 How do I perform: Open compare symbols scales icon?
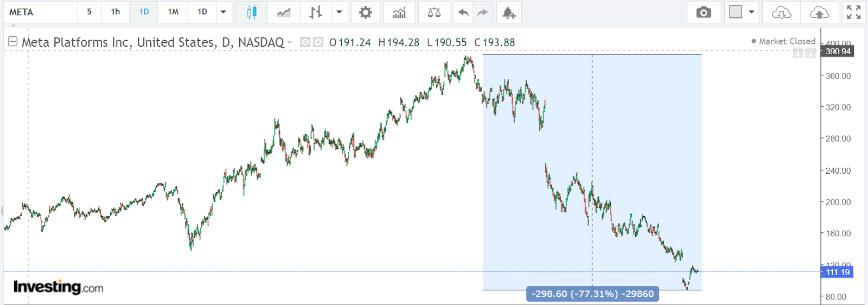coord(434,12)
